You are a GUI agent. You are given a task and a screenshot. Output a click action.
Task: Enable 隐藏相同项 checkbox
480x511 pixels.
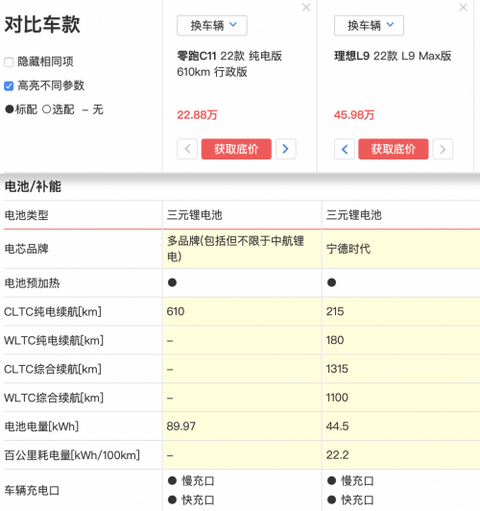coord(9,62)
